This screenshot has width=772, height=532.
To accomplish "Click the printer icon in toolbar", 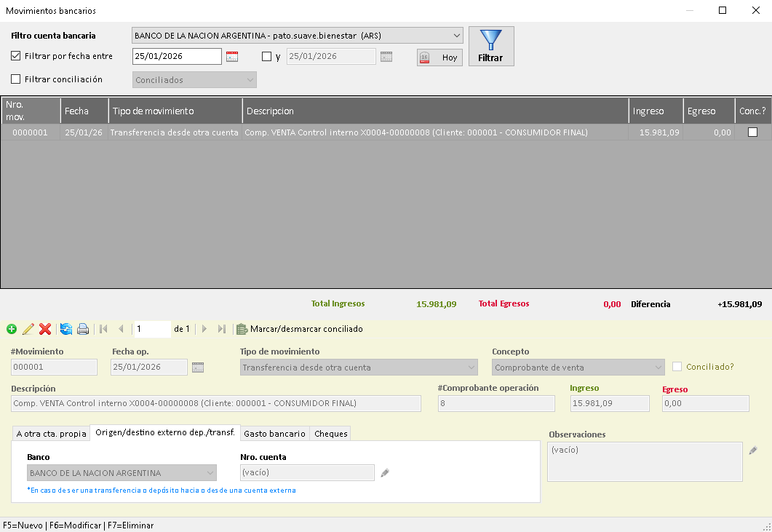I will (x=83, y=329).
